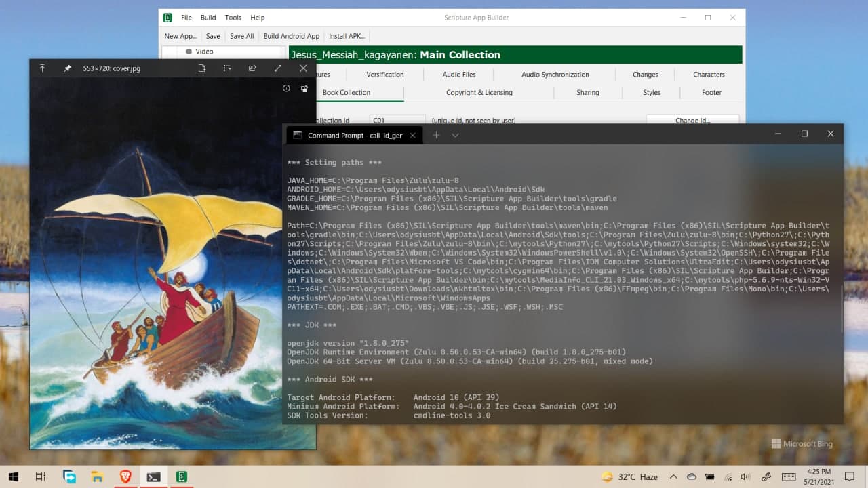The image size is (868, 488).
Task: Click the PATHEXT line in Command Prompt
Action: point(425,307)
